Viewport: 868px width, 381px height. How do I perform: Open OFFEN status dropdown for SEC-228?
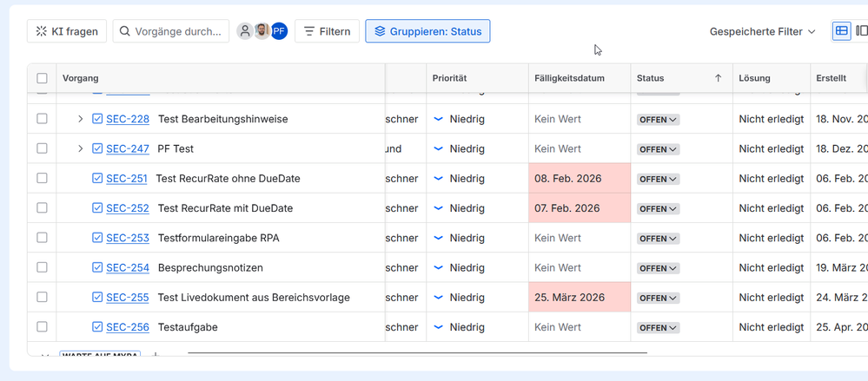pos(659,120)
